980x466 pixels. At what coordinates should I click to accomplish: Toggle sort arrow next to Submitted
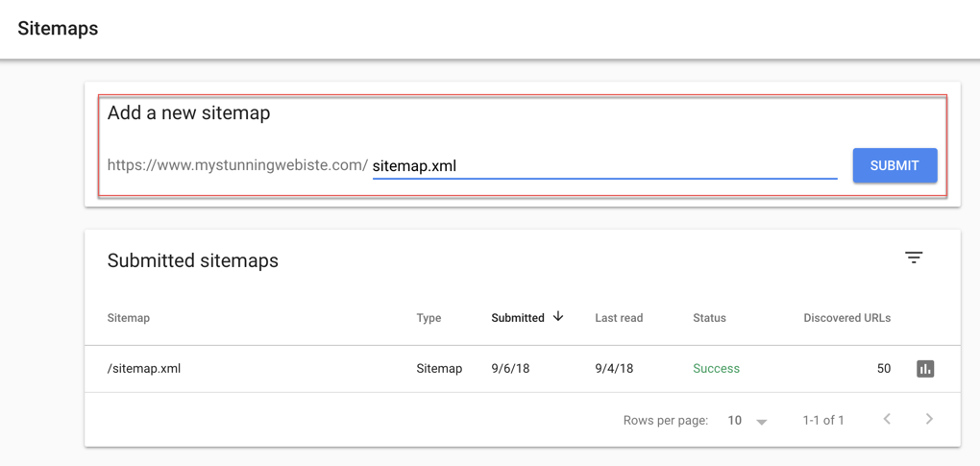(558, 317)
